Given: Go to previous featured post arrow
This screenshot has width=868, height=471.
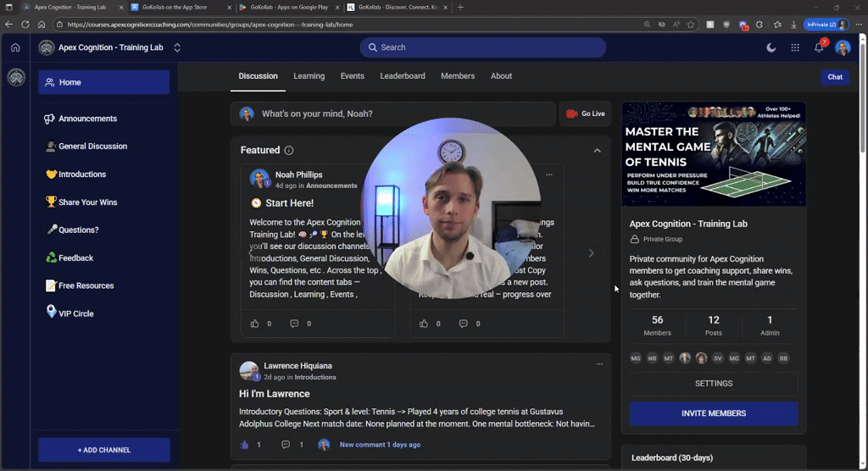Looking at the screenshot, I should [x=250, y=253].
